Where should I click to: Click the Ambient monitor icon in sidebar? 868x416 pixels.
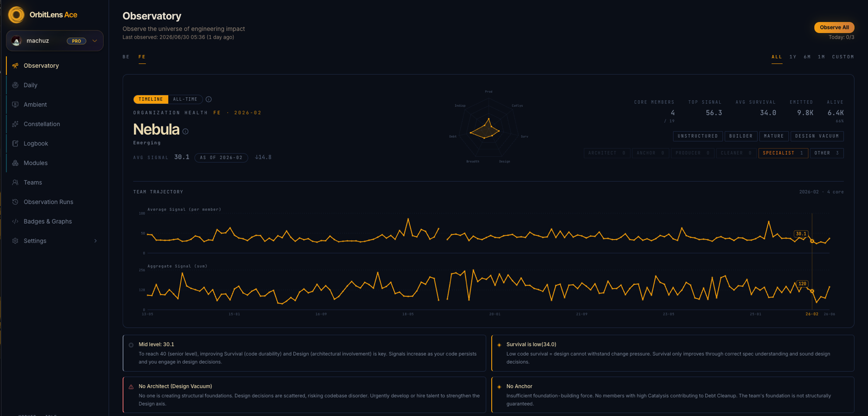(15, 105)
